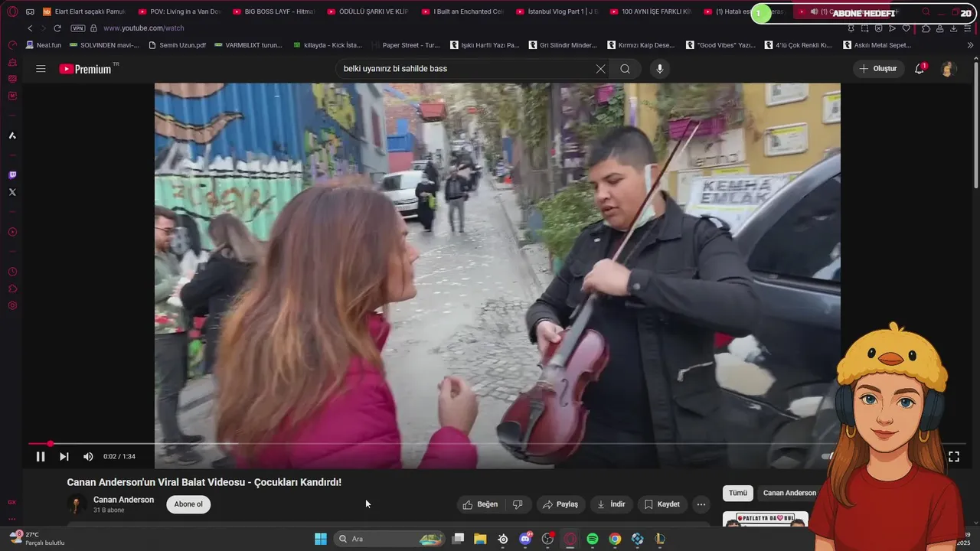Run search with magnifier button
The height and width of the screenshot is (551, 980).
click(x=626, y=69)
